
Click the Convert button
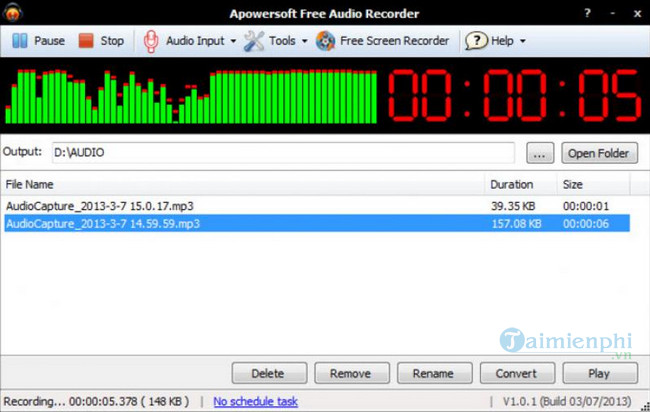point(517,373)
